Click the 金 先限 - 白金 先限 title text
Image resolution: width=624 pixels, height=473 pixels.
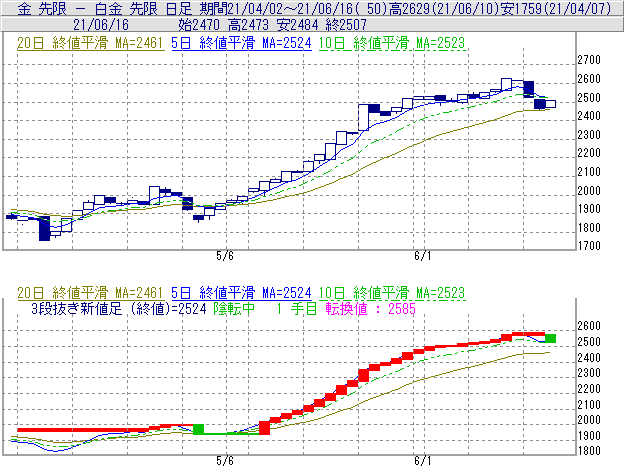(104, 8)
